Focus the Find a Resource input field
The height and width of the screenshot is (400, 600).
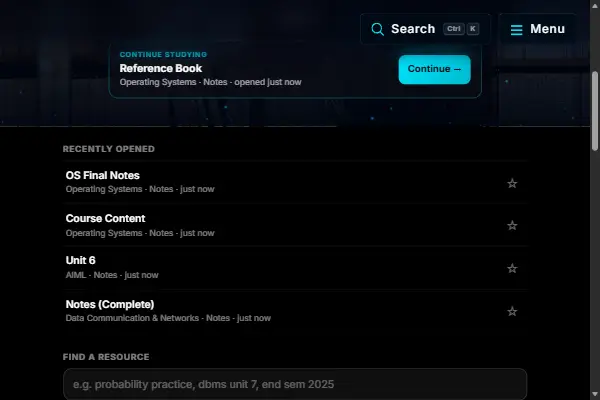click(295, 384)
